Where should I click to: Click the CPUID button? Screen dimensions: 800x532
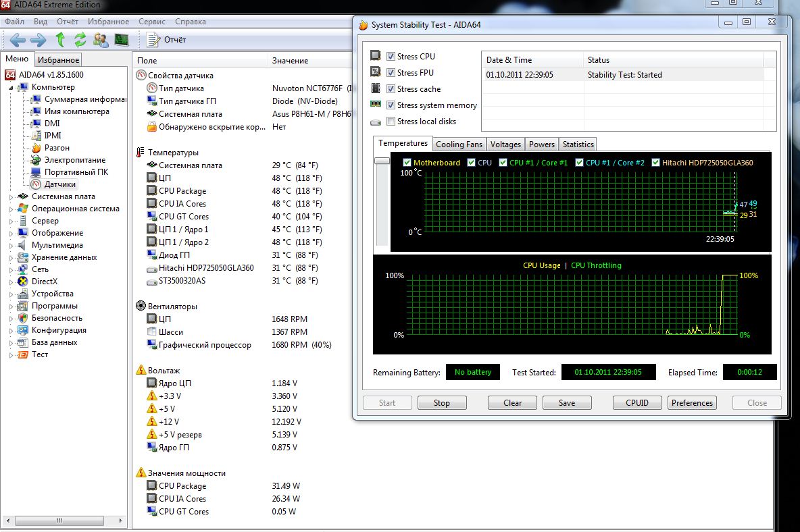[x=637, y=403]
